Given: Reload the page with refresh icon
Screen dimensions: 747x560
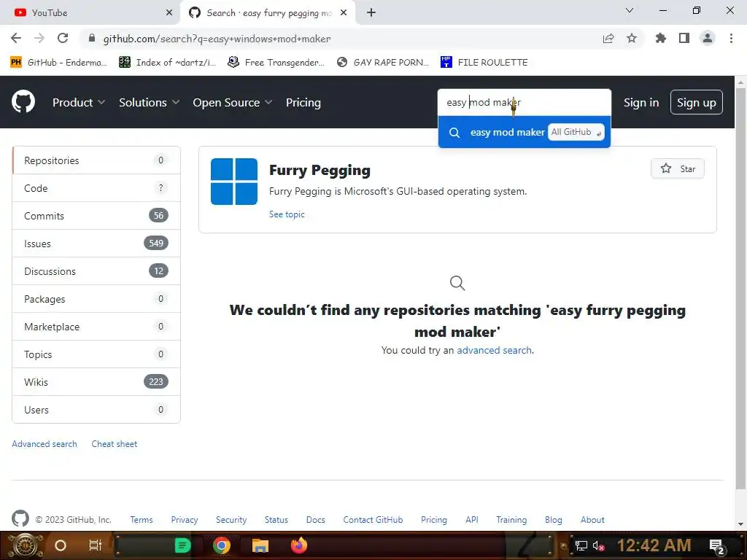Looking at the screenshot, I should tap(63, 38).
